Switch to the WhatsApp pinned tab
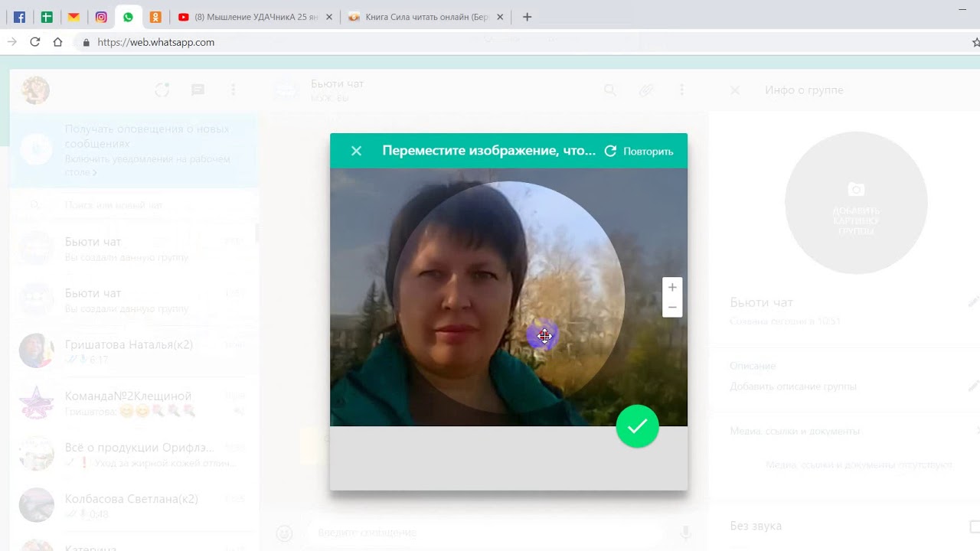 pos(128,17)
